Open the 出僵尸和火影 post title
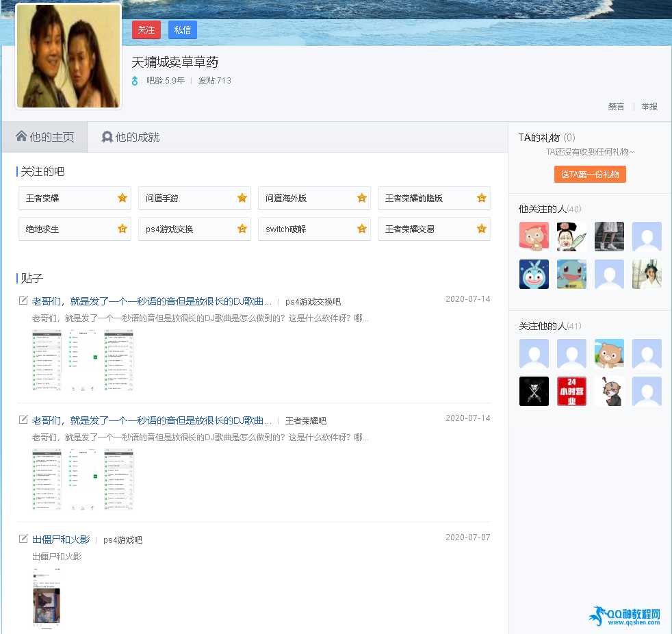Screen dimensions: 672x634 point(61,540)
